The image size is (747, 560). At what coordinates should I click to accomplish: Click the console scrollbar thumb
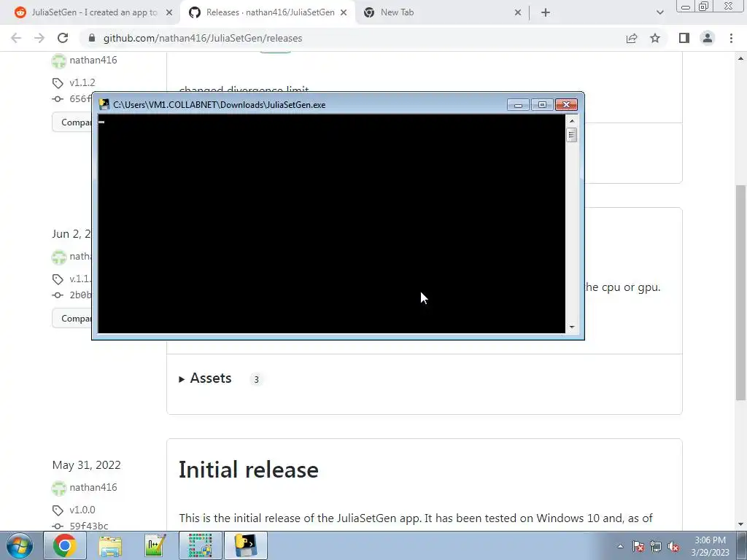(572, 135)
